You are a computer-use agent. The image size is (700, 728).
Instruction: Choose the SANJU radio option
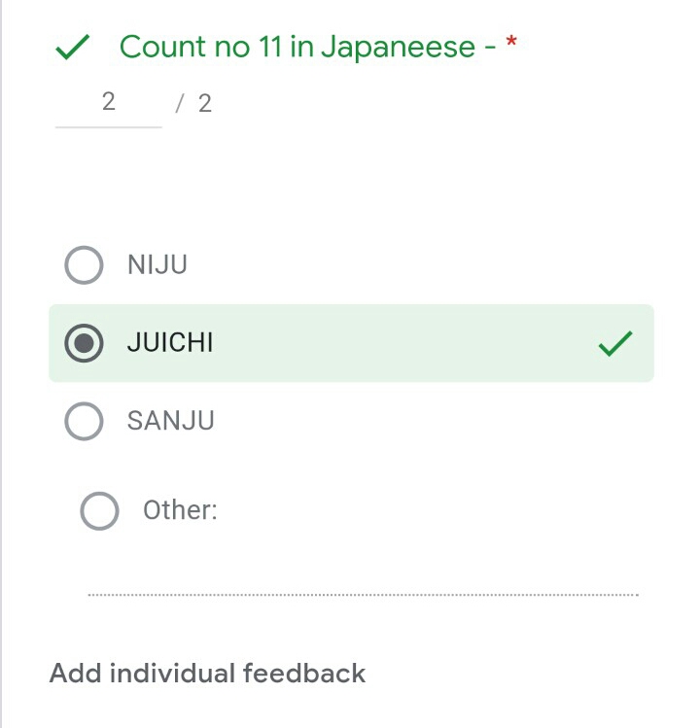click(x=84, y=421)
